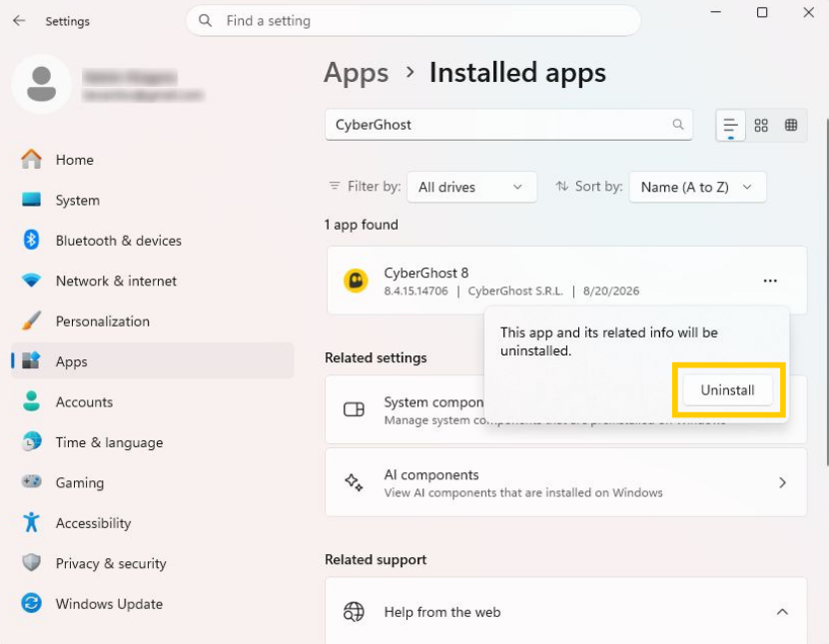This screenshot has height=644, width=829.
Task: Open Time & language settings
Action: click(x=152, y=442)
